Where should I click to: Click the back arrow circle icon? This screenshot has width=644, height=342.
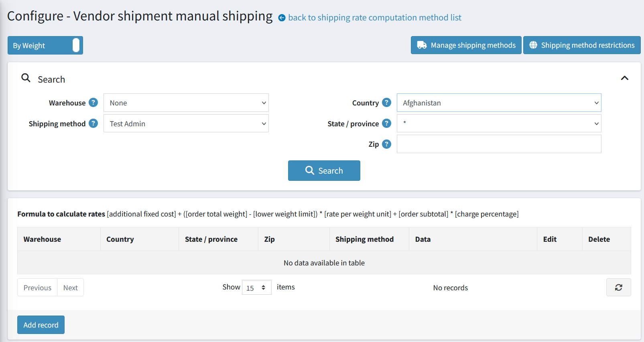click(282, 18)
